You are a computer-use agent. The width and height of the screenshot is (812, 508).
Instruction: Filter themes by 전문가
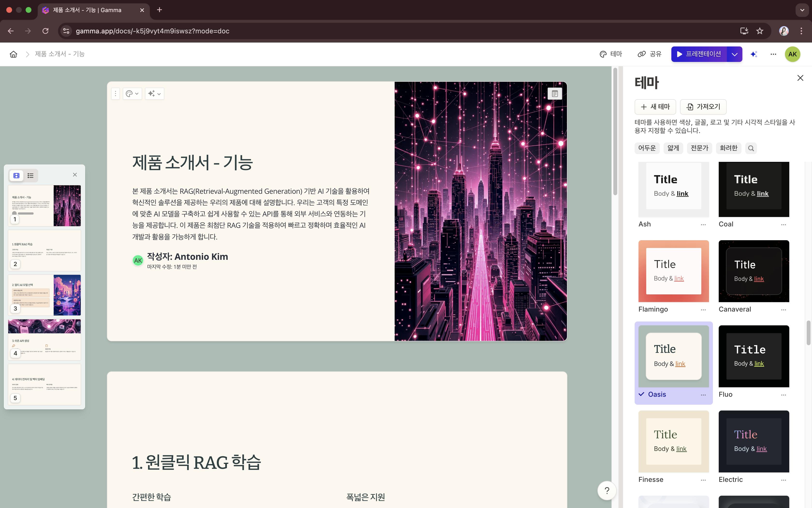click(700, 148)
